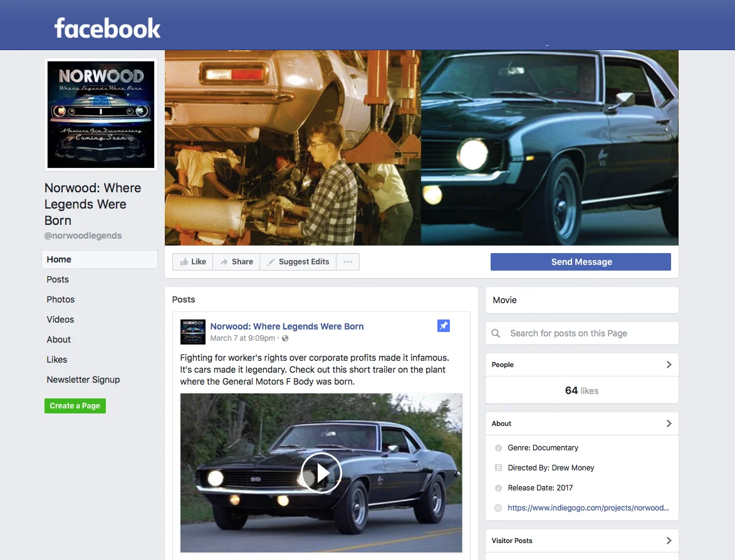
Task: Click the March 7 post timestamp
Action: (242, 338)
